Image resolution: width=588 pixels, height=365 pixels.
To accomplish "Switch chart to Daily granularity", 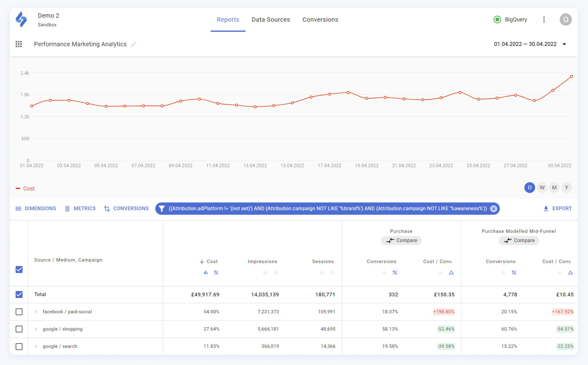I will coord(529,188).
